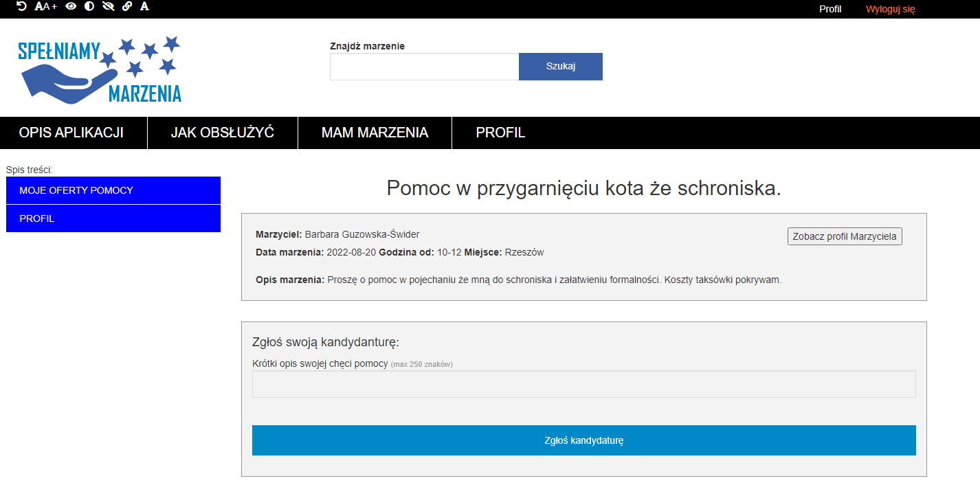Click the crossed-out eye icon
The width and height of the screenshot is (980, 485).
click(108, 6)
